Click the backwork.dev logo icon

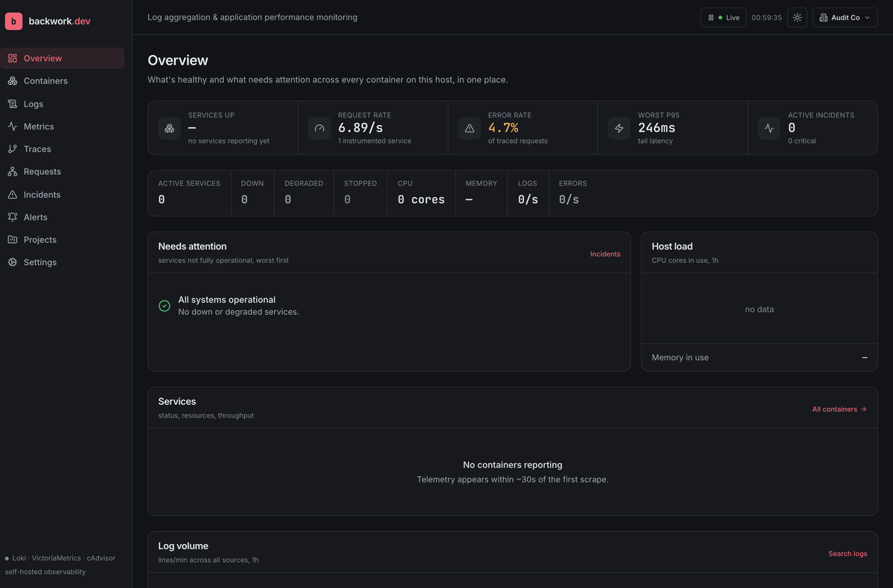click(13, 21)
